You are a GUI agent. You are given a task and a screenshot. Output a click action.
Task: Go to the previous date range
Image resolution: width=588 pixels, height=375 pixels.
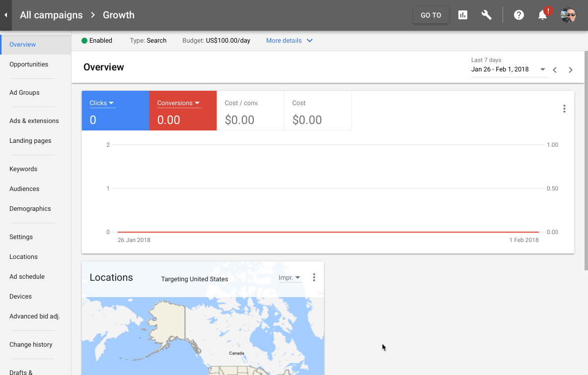pos(555,70)
